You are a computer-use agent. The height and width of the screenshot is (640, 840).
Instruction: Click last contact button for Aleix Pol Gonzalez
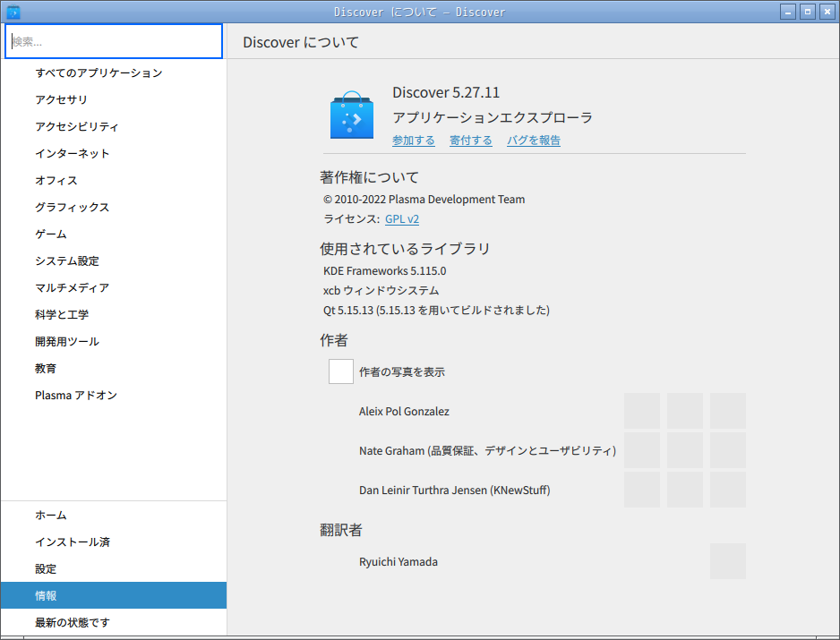pos(728,411)
